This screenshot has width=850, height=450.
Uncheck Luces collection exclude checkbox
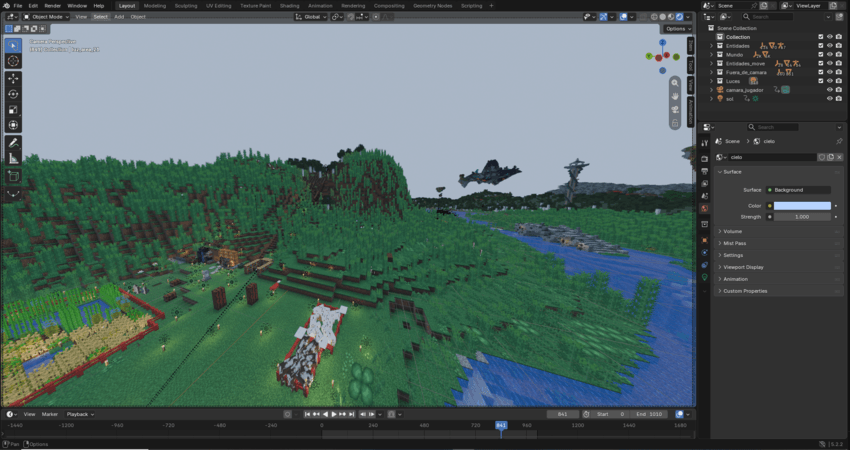(821, 81)
